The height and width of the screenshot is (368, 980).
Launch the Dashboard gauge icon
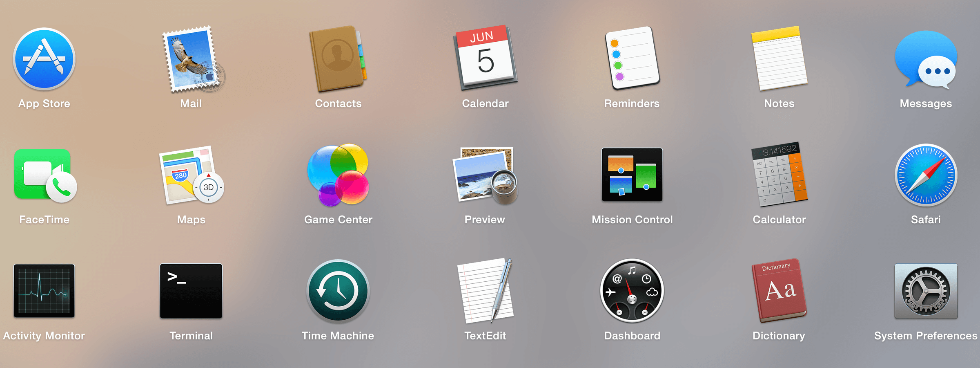[632, 291]
